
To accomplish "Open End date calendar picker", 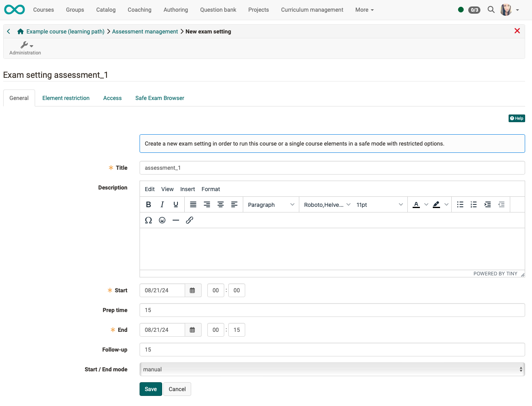I will pos(193,330).
